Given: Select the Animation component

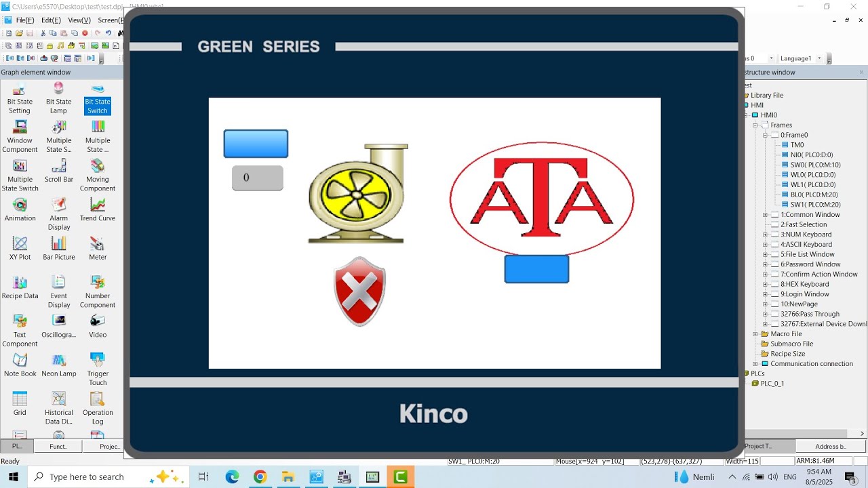Looking at the screenshot, I should 20,210.
